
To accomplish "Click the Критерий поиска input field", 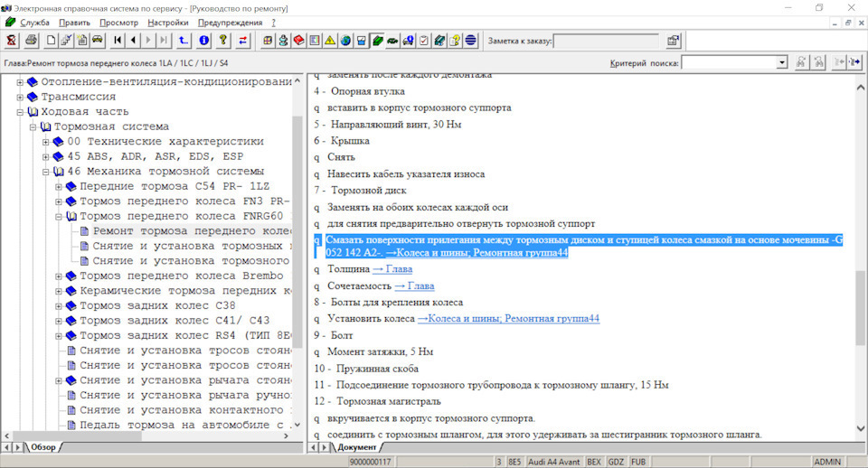I will 729,62.
